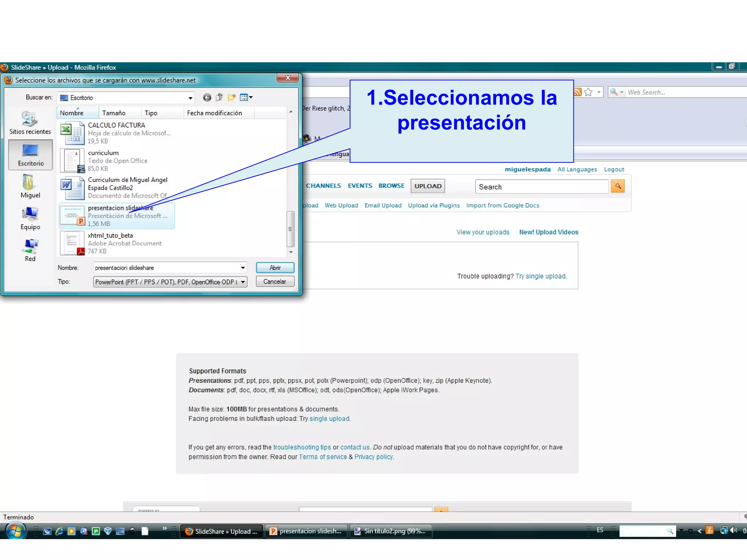Click contact us link
Viewport: 747px width, 560px height.
(355, 447)
